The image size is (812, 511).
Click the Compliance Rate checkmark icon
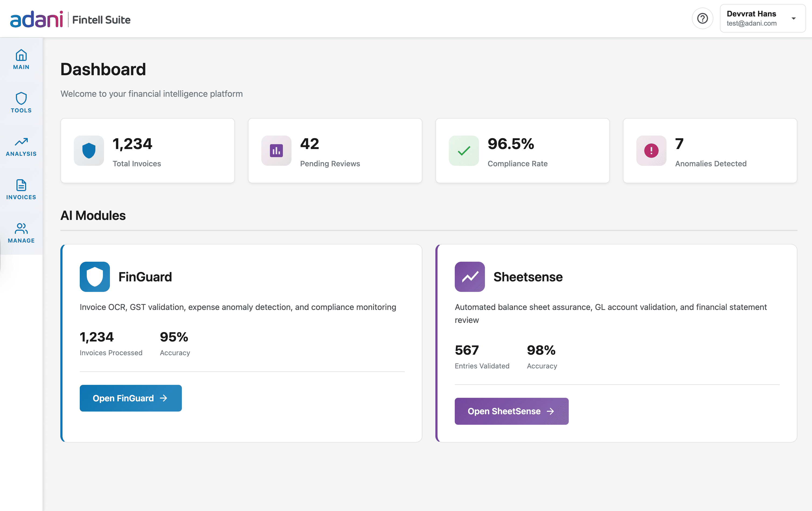[464, 151]
